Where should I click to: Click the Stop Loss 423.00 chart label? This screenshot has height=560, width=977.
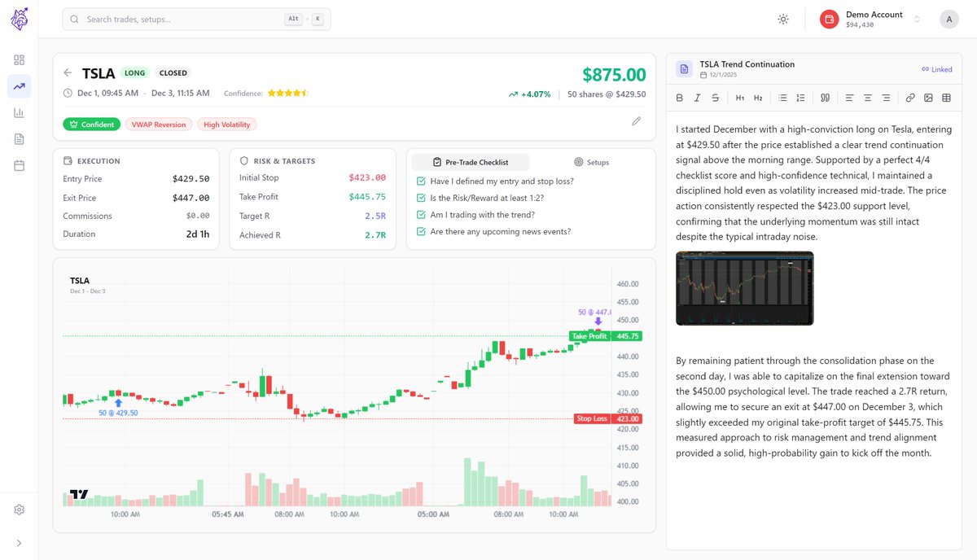[608, 418]
